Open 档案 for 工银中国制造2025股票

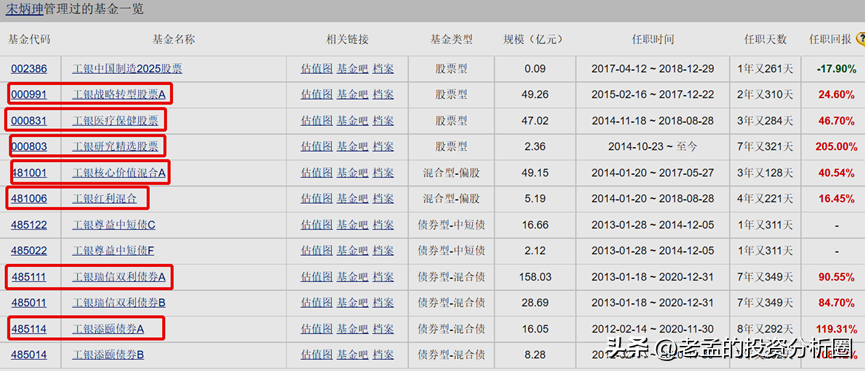[x=383, y=69]
